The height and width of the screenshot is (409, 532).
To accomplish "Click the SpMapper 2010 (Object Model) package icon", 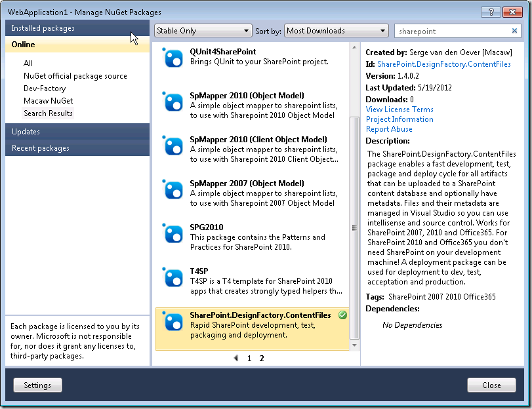I will coord(173,102).
